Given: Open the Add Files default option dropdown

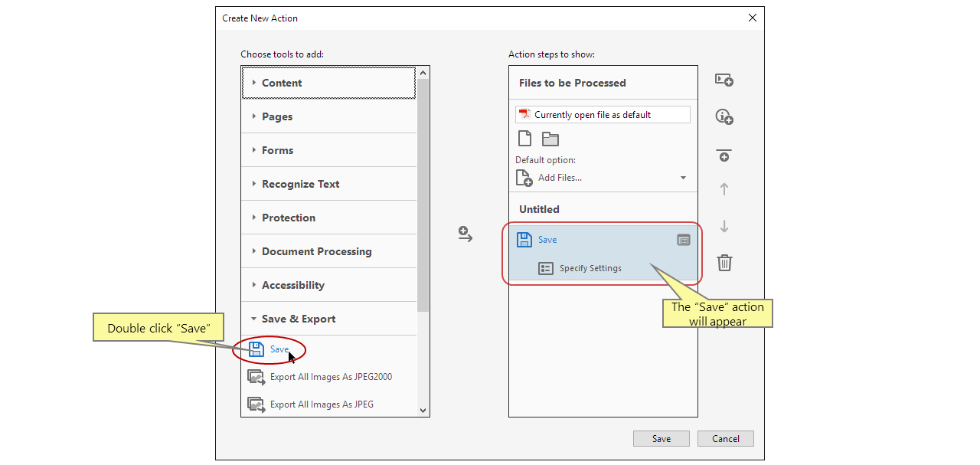Looking at the screenshot, I should (x=683, y=177).
